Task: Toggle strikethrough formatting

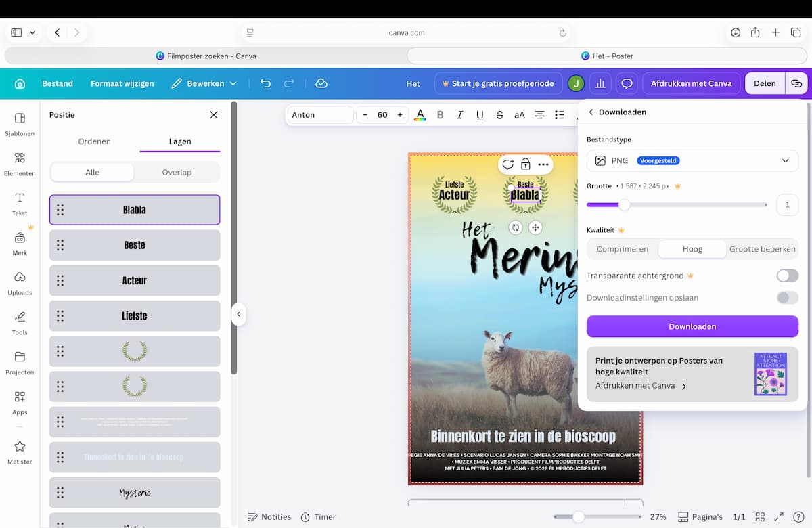Action: click(499, 115)
